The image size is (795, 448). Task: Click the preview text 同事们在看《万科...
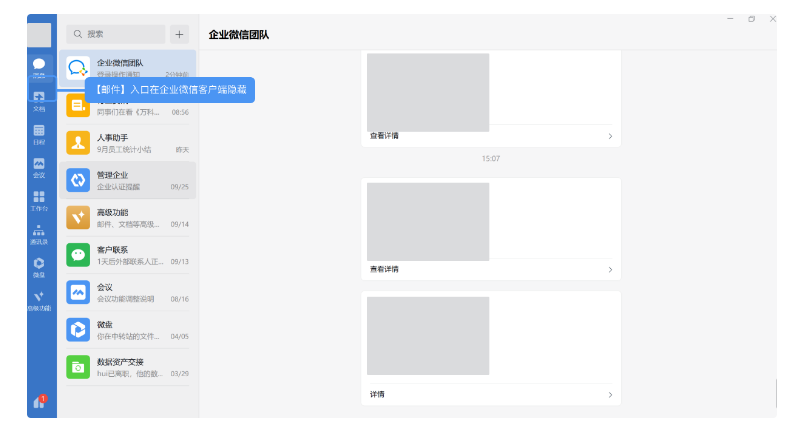(128, 112)
